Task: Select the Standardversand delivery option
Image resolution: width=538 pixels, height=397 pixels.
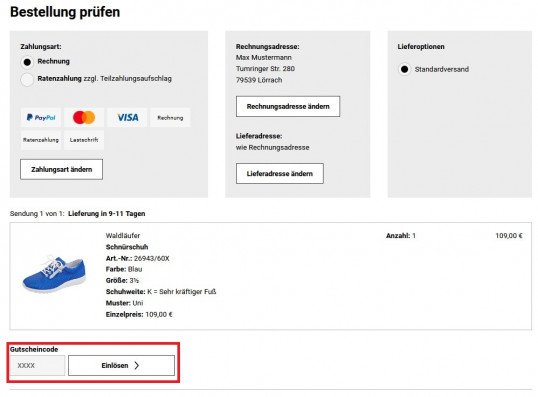Action: (405, 69)
